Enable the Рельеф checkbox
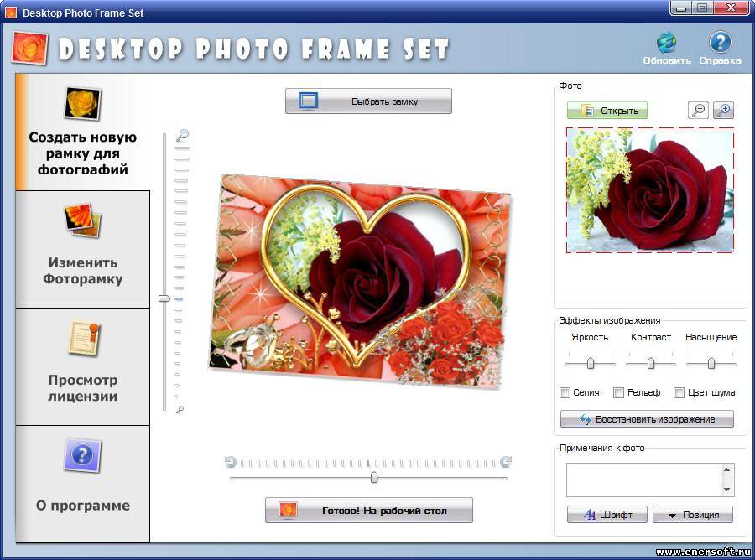 pyautogui.click(x=619, y=392)
